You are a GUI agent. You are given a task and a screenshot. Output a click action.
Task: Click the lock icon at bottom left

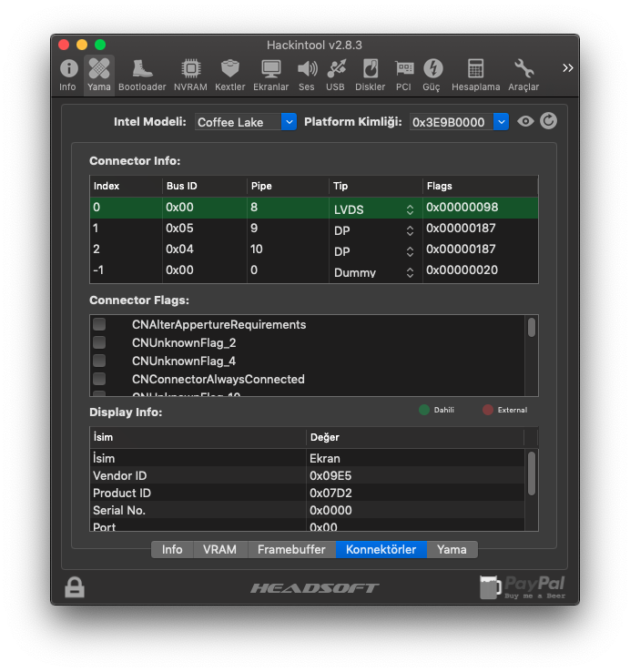[x=75, y=587]
